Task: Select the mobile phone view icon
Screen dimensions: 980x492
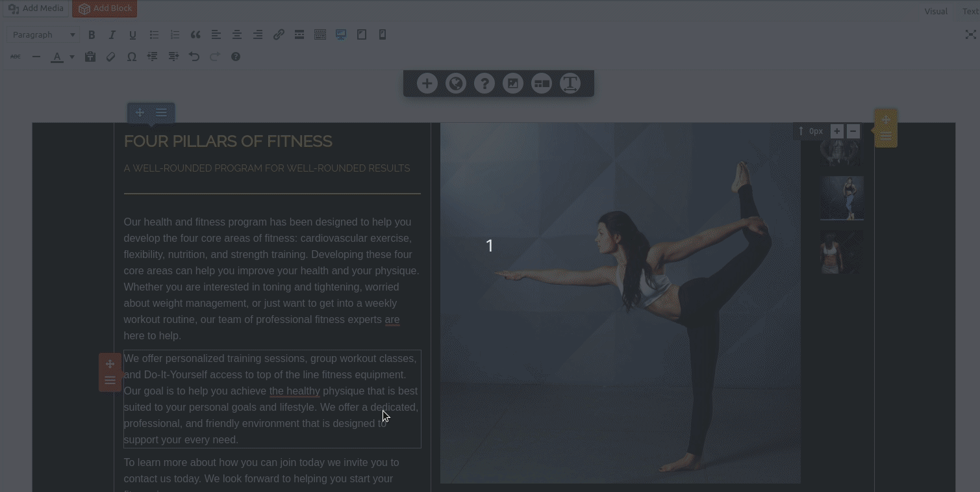Action: pyautogui.click(x=383, y=35)
